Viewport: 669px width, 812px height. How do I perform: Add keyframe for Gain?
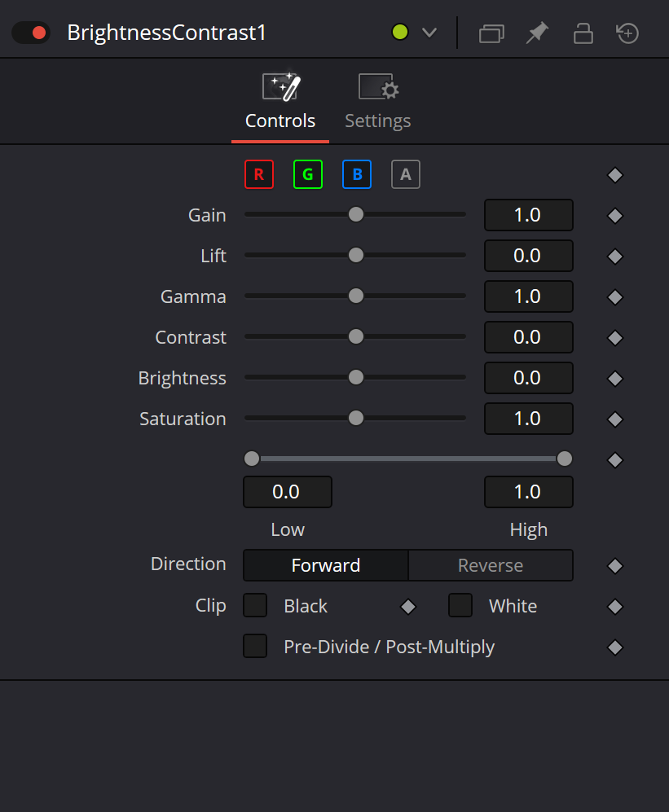click(615, 216)
